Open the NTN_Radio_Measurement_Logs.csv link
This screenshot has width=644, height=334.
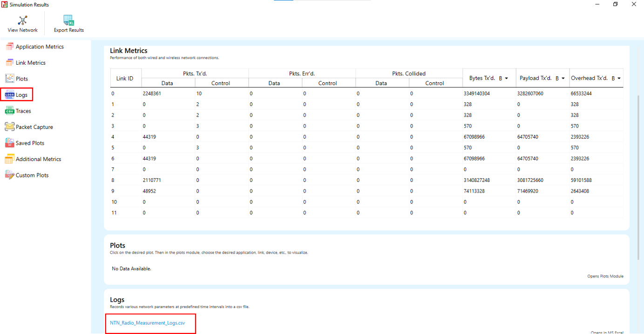[147, 323]
